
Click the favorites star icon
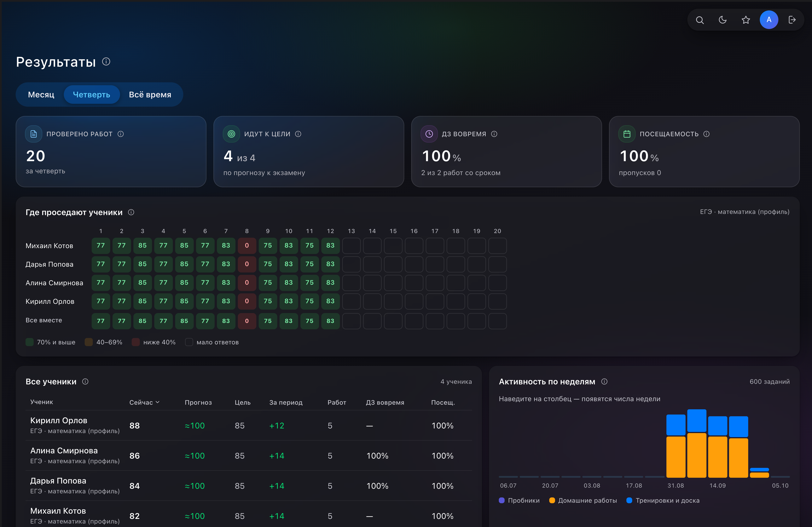pos(746,20)
